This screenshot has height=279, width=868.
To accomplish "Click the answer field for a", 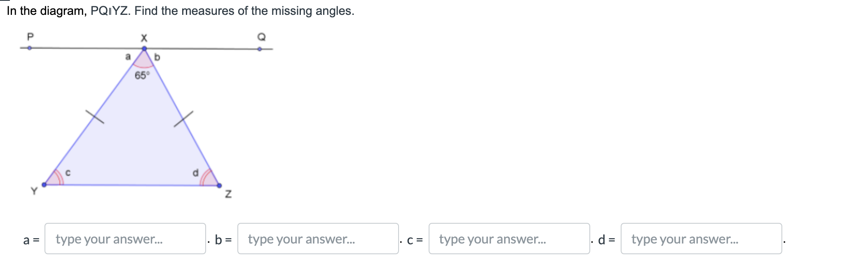I will click(125, 239).
